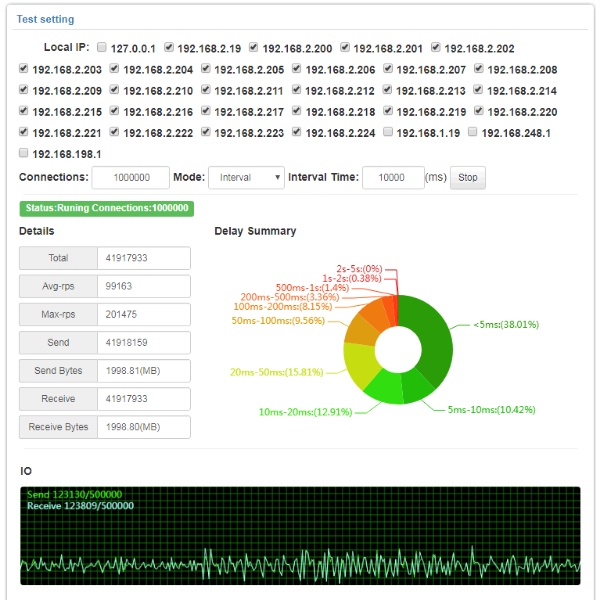600x600 pixels.
Task: Focus the Interval Time input field
Action: pyautogui.click(x=393, y=178)
